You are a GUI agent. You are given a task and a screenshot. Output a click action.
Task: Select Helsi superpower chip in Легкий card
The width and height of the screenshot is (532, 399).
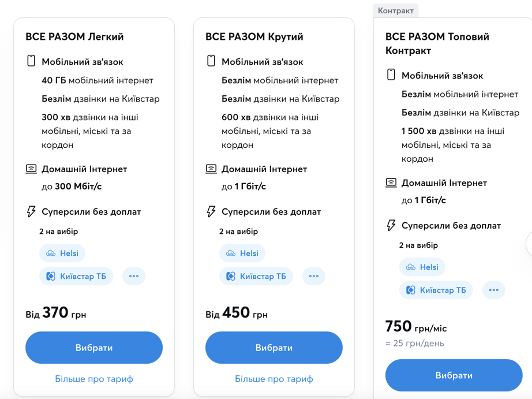coord(62,253)
